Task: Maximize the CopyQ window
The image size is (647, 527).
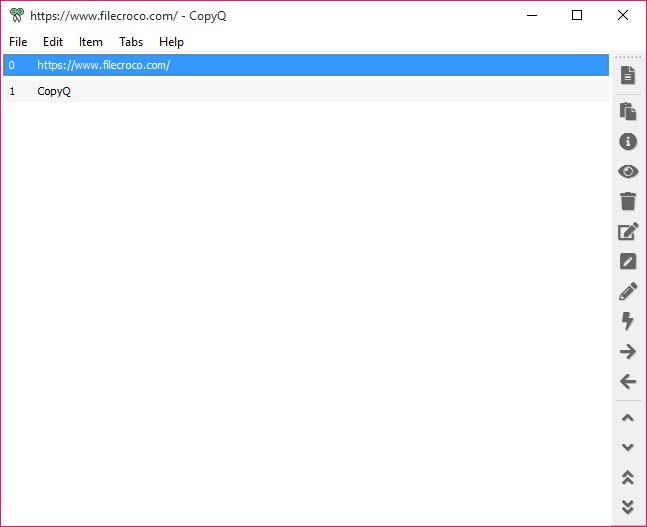Action: pos(577,15)
